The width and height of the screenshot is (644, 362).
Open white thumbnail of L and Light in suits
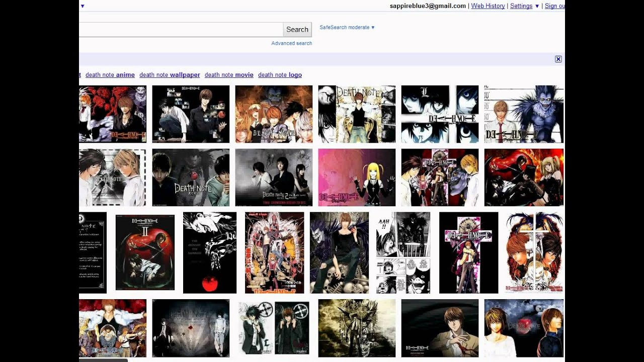coord(274,328)
